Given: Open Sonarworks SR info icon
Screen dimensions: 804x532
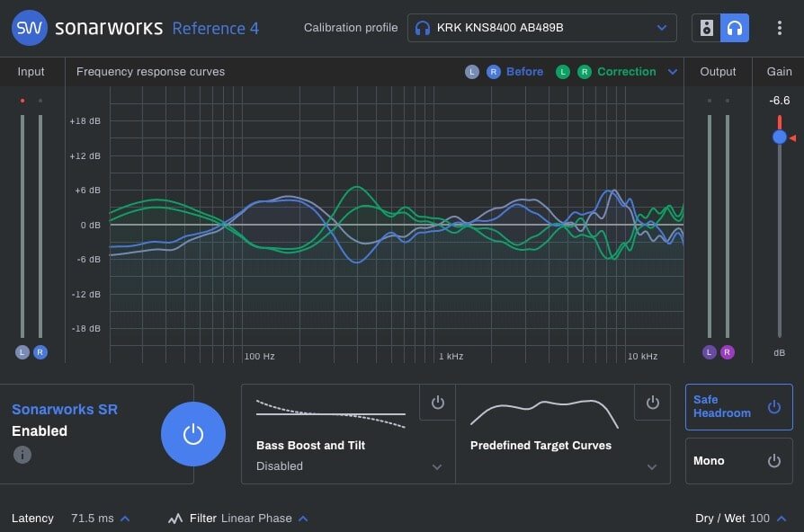Looking at the screenshot, I should point(22,455).
